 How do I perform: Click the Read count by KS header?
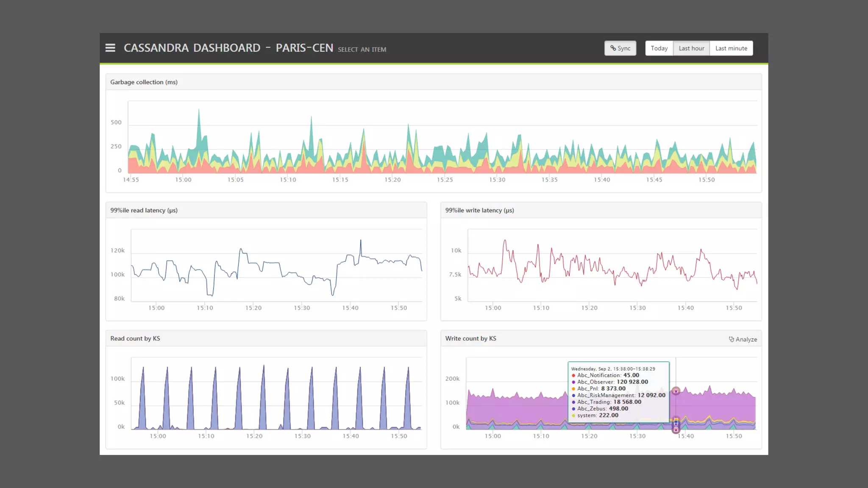click(x=135, y=338)
